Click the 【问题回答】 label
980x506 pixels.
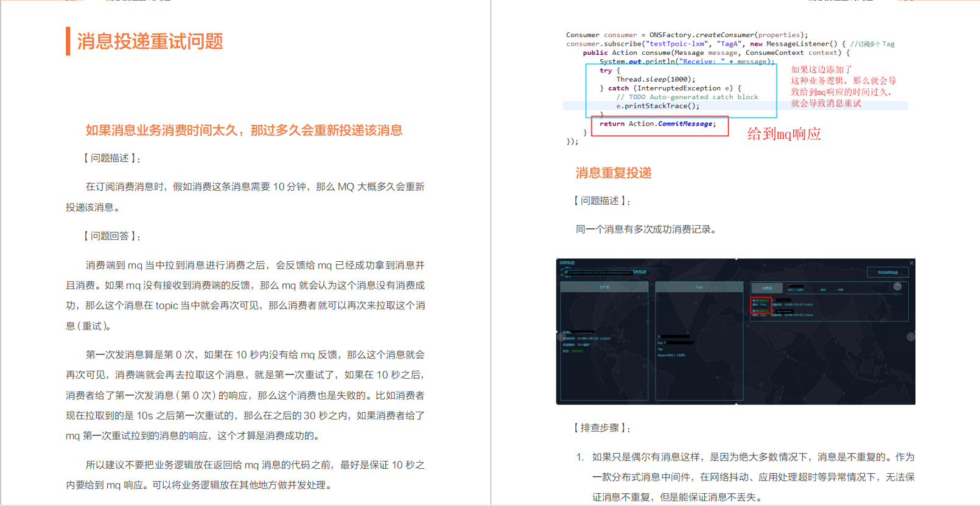[x=113, y=236]
